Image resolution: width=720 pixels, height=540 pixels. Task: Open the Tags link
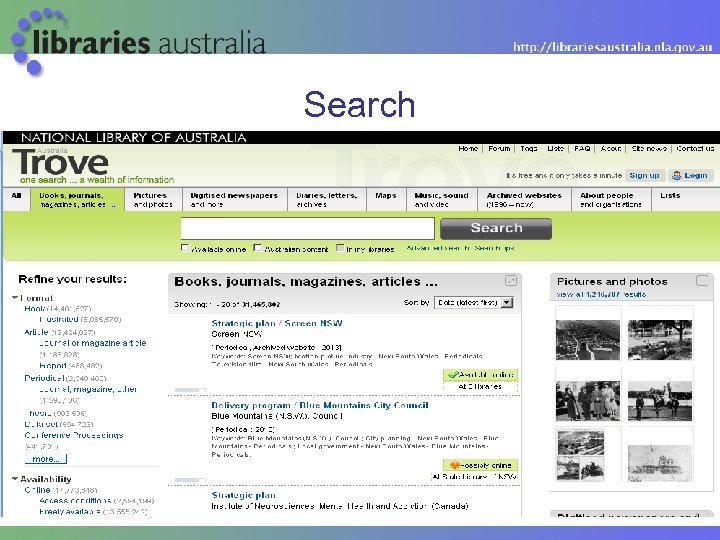click(x=529, y=148)
